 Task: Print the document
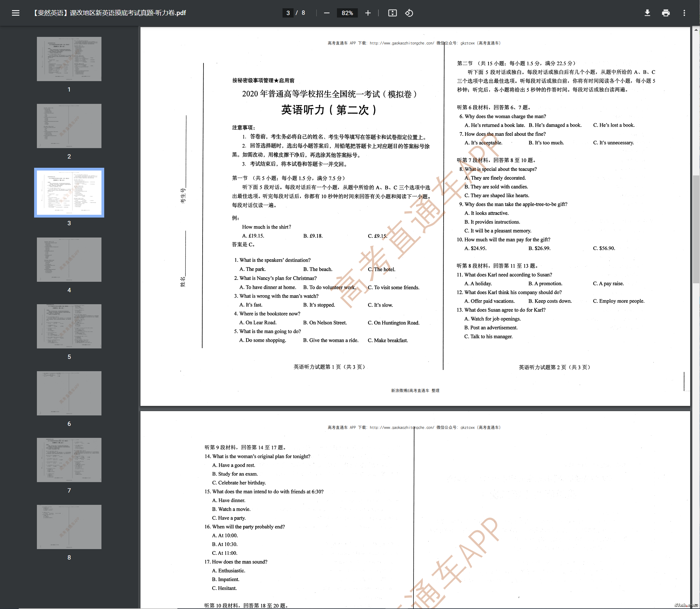point(665,13)
